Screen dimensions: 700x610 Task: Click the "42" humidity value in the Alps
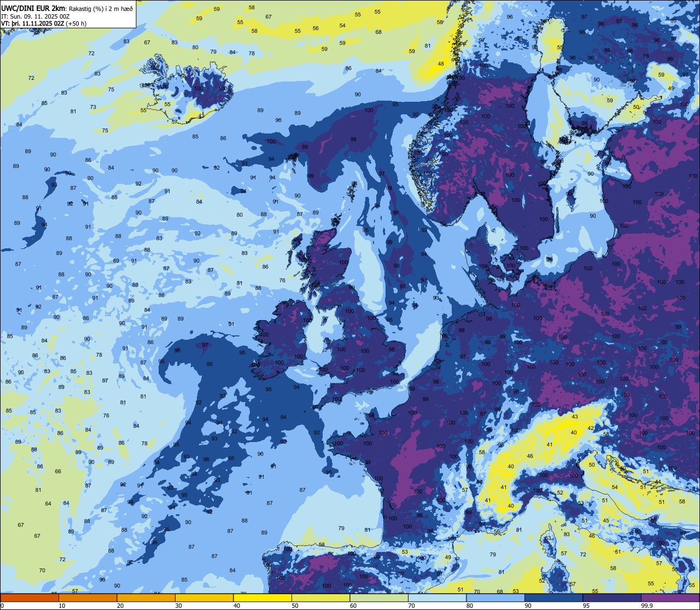591,428
